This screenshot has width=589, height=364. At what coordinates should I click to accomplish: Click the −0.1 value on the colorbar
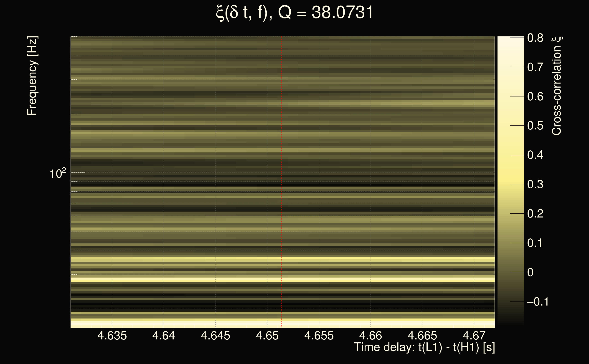pyautogui.click(x=538, y=302)
